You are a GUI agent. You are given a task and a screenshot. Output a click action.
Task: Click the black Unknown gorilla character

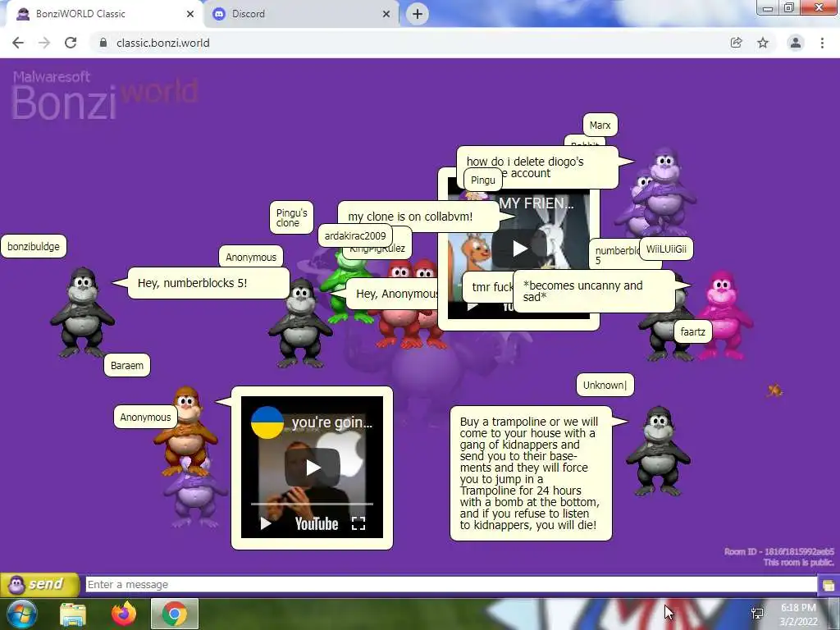[x=658, y=451]
